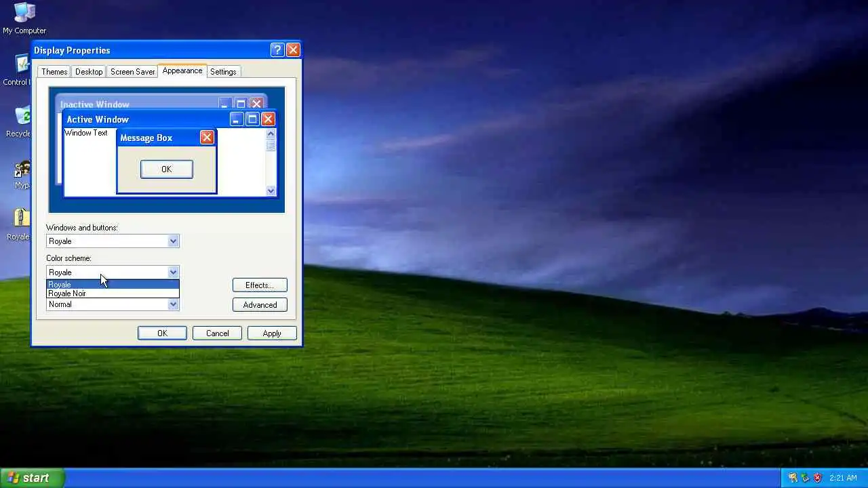The width and height of the screenshot is (868, 488).
Task: Switch to the Desktop tab
Action: click(x=89, y=72)
